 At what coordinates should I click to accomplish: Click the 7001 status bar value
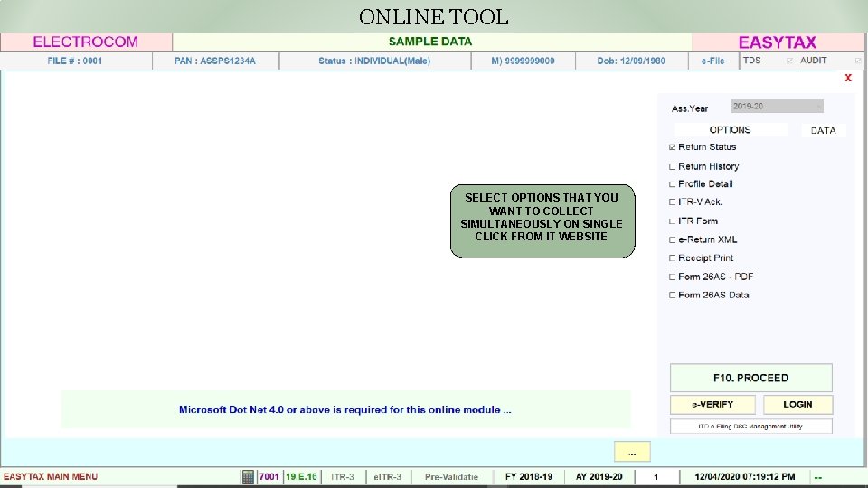[269, 477]
